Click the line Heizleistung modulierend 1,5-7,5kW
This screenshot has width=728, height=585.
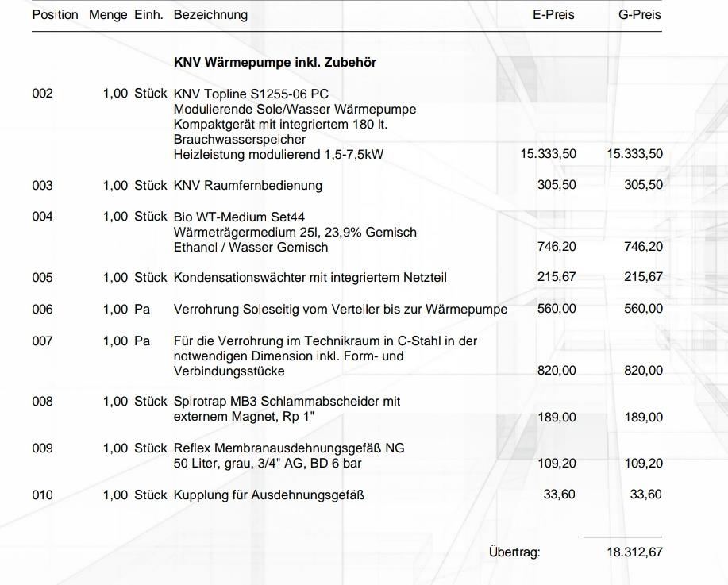click(x=279, y=154)
